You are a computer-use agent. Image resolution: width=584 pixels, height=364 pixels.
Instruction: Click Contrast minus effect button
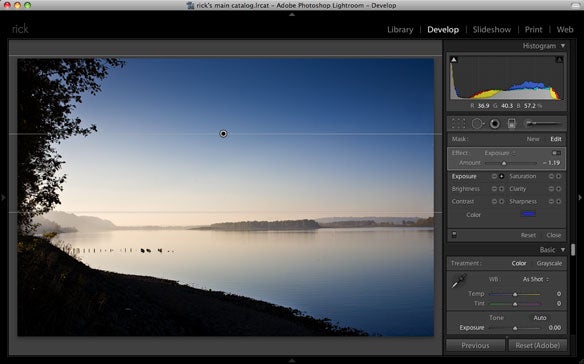(x=494, y=202)
